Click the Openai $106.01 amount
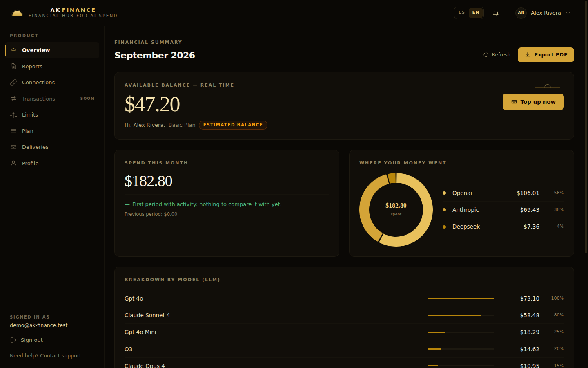The height and width of the screenshot is (368, 588). click(528, 193)
